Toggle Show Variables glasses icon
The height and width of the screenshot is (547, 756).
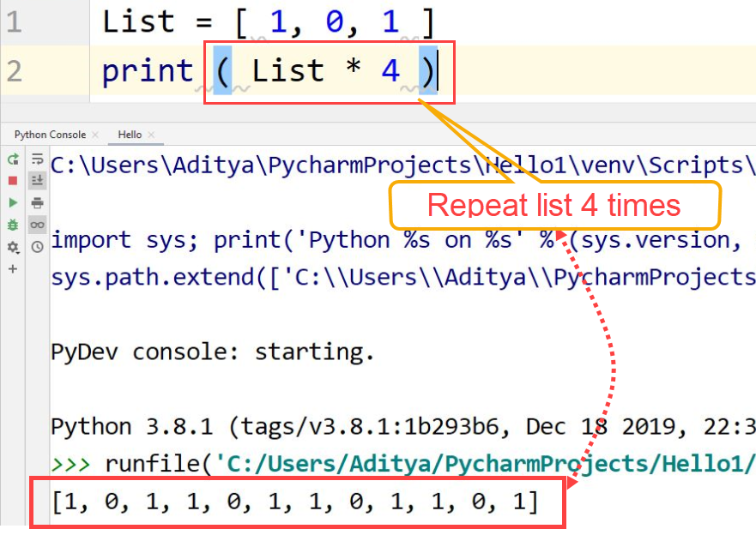coord(37,225)
